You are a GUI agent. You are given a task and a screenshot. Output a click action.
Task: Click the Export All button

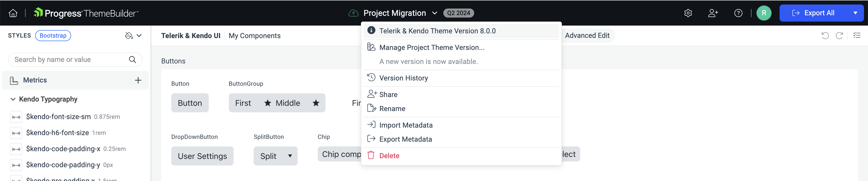pyautogui.click(x=813, y=13)
